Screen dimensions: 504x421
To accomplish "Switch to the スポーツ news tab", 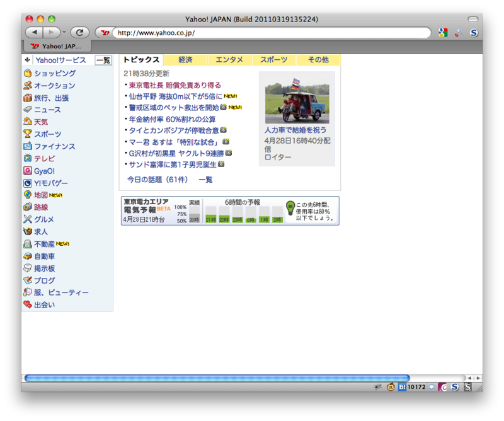I will (x=273, y=60).
